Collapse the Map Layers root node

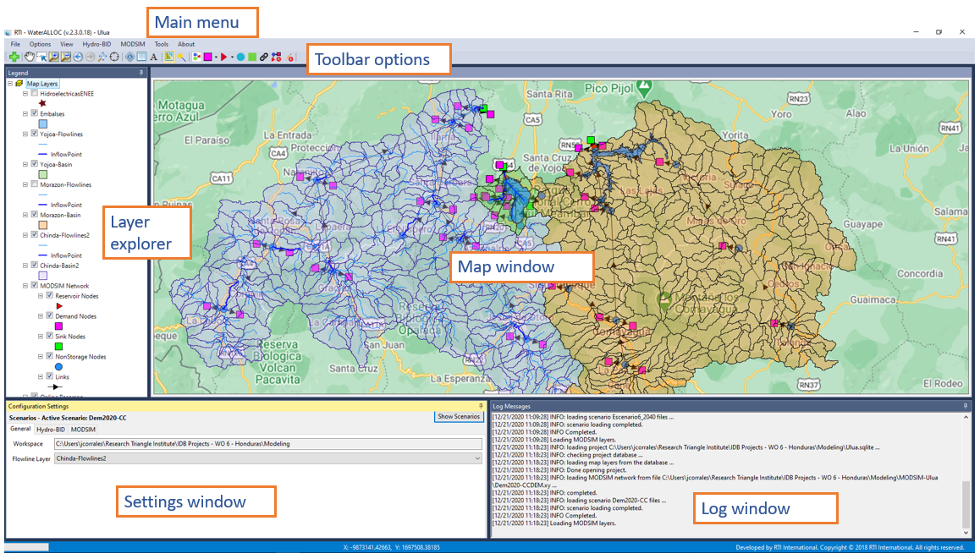9,84
